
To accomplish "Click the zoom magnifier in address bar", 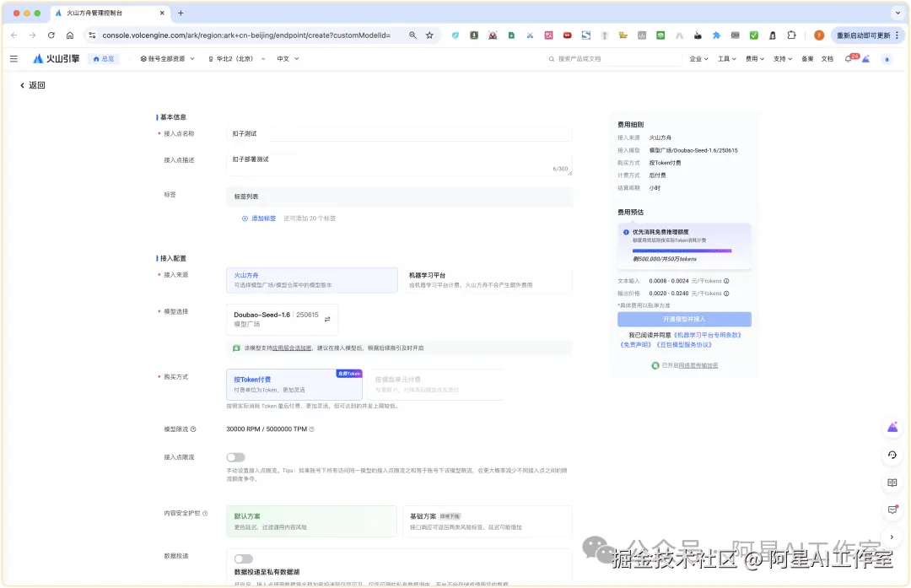I will tap(412, 35).
